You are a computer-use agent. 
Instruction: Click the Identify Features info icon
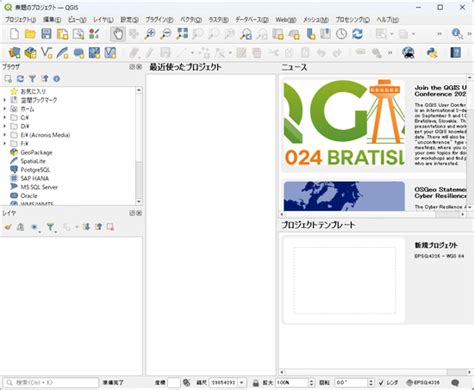[x=457, y=34]
